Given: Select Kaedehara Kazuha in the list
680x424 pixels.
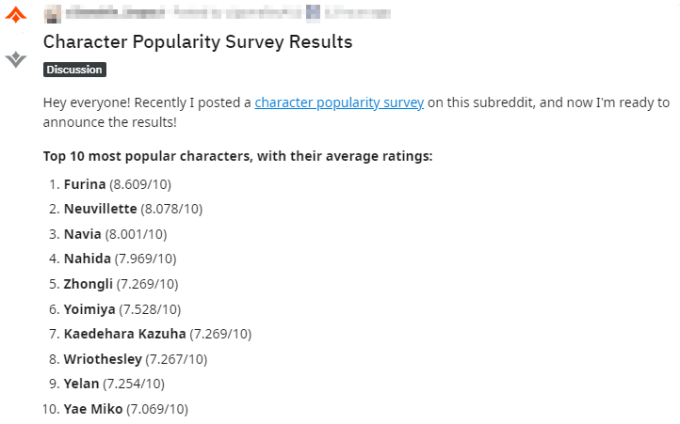Looking at the screenshot, I should click(125, 334).
